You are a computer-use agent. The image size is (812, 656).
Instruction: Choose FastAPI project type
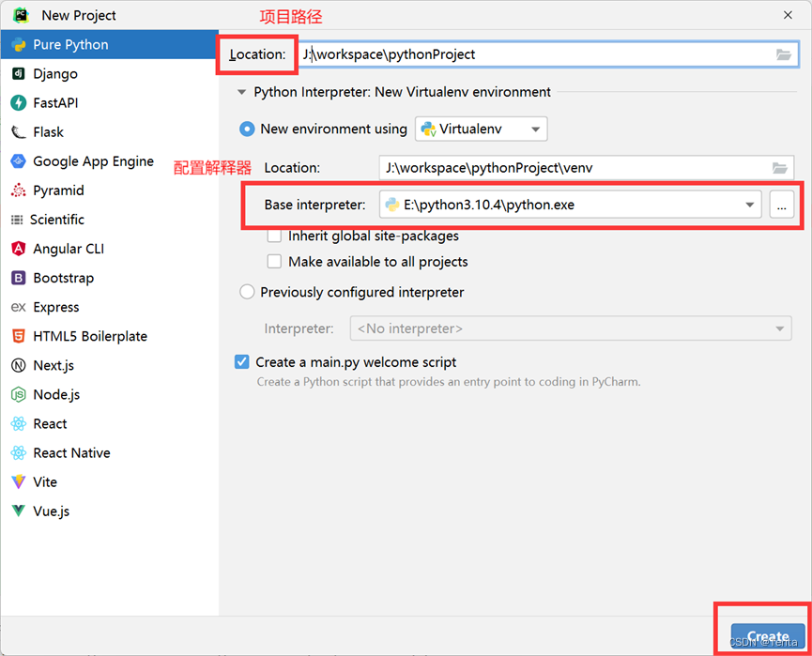[109, 102]
